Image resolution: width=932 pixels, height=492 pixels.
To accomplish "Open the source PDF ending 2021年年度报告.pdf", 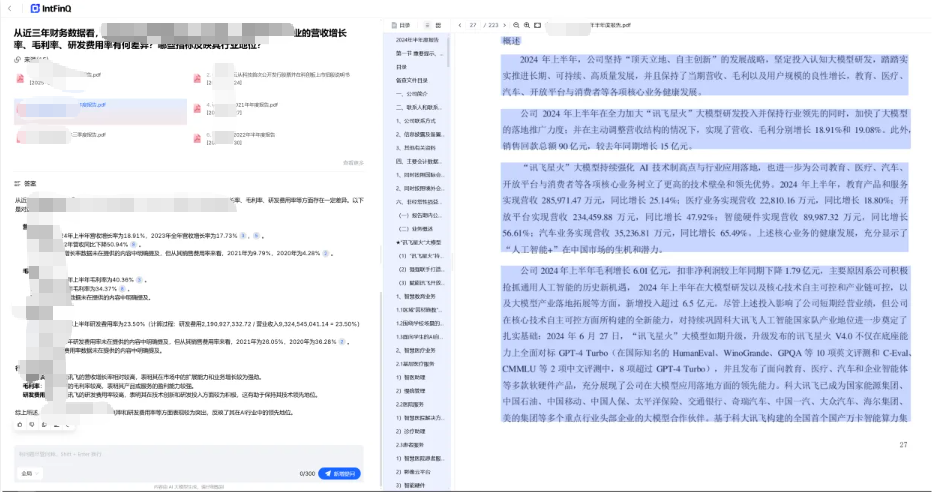I will coord(238,108).
